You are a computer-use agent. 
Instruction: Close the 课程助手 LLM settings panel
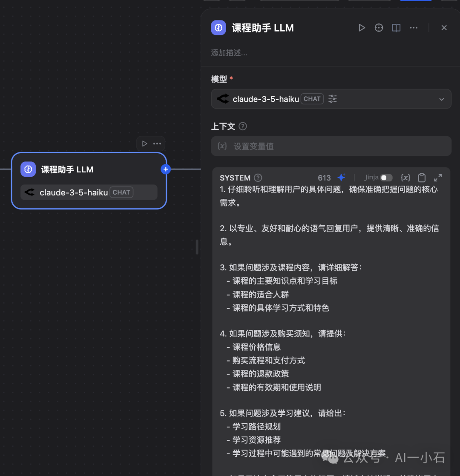coord(444,28)
